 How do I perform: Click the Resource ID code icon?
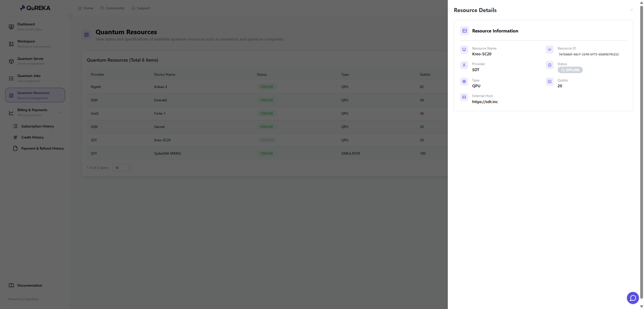pyautogui.click(x=549, y=50)
